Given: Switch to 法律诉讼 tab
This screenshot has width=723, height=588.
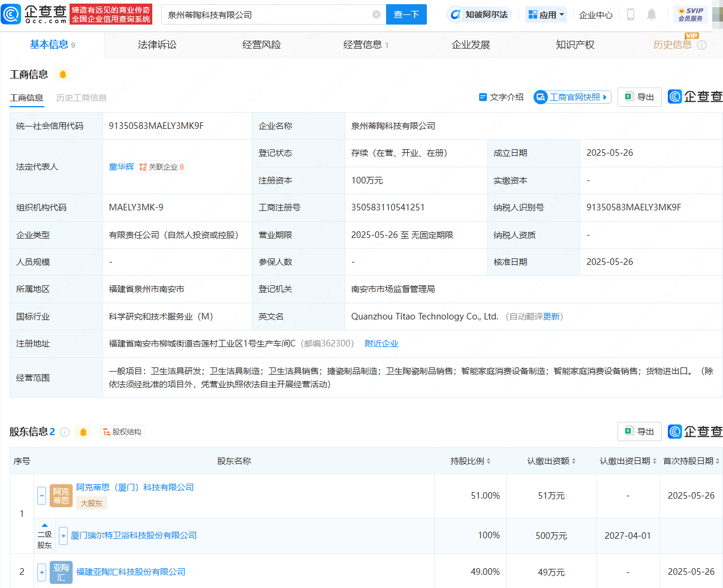Looking at the screenshot, I should [x=157, y=45].
